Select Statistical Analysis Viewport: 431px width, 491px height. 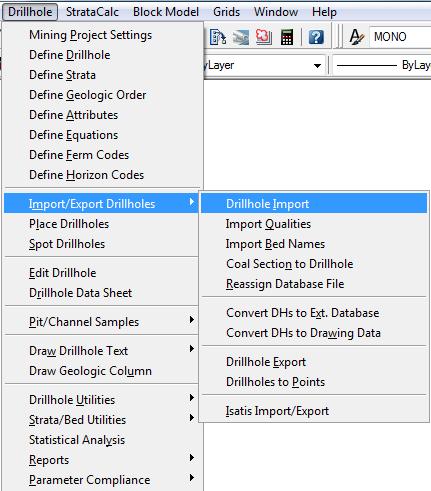(x=102, y=440)
